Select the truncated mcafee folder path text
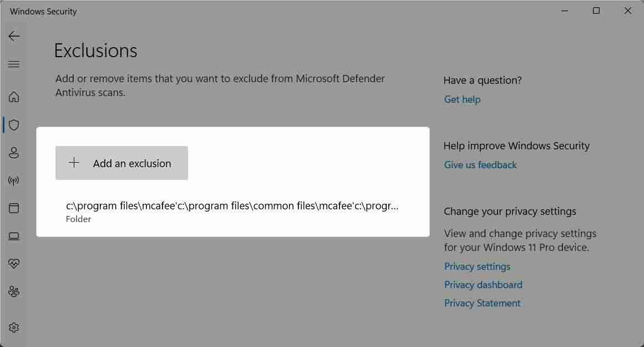644x347 pixels. pyautogui.click(x=232, y=205)
